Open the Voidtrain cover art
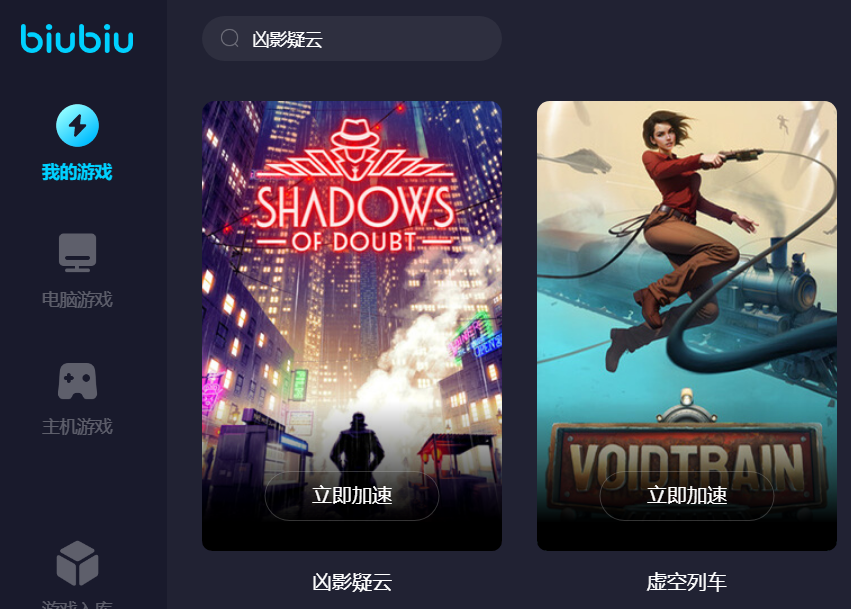This screenshot has width=851, height=609. [687, 326]
